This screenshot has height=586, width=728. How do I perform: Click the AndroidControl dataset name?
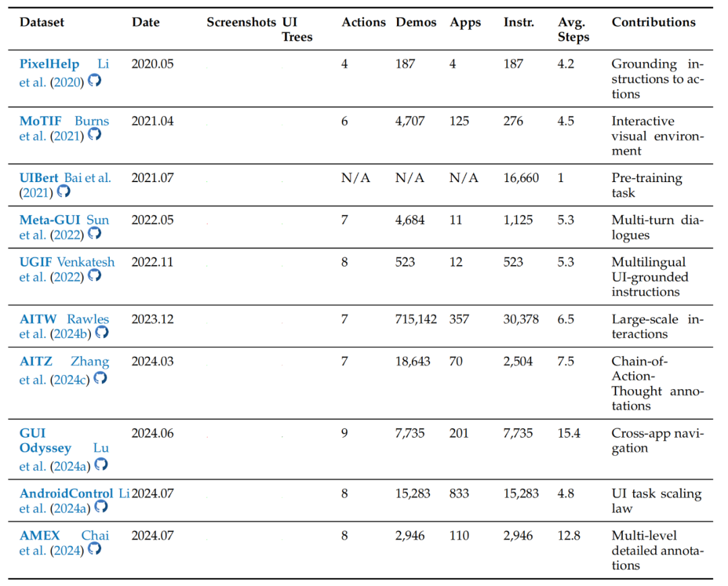point(66,494)
